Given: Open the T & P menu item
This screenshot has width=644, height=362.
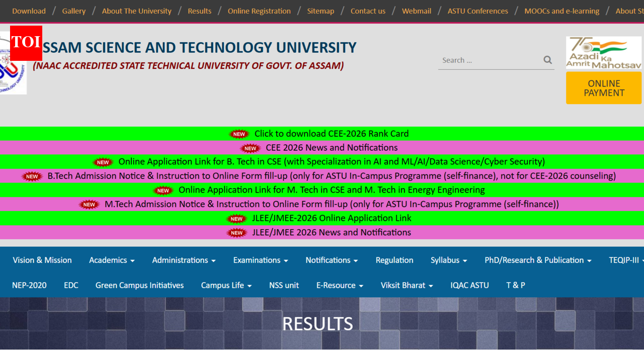Looking at the screenshot, I should [516, 285].
